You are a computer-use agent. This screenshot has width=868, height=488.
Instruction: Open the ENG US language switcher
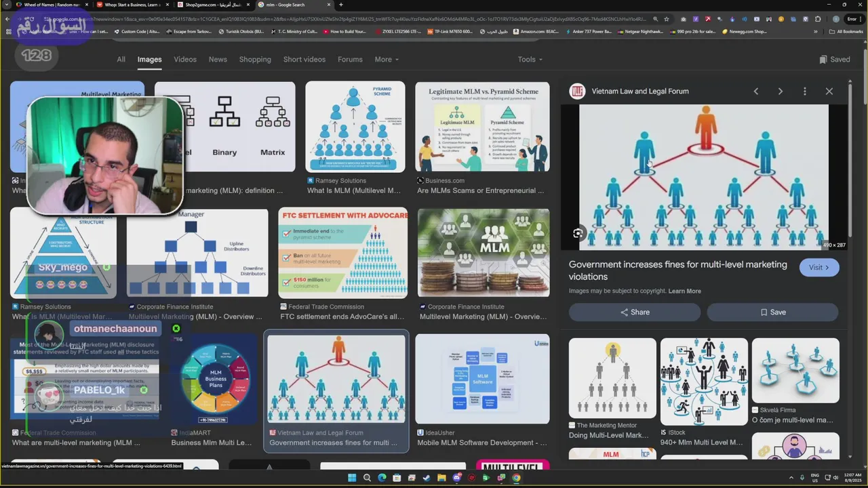point(815,478)
